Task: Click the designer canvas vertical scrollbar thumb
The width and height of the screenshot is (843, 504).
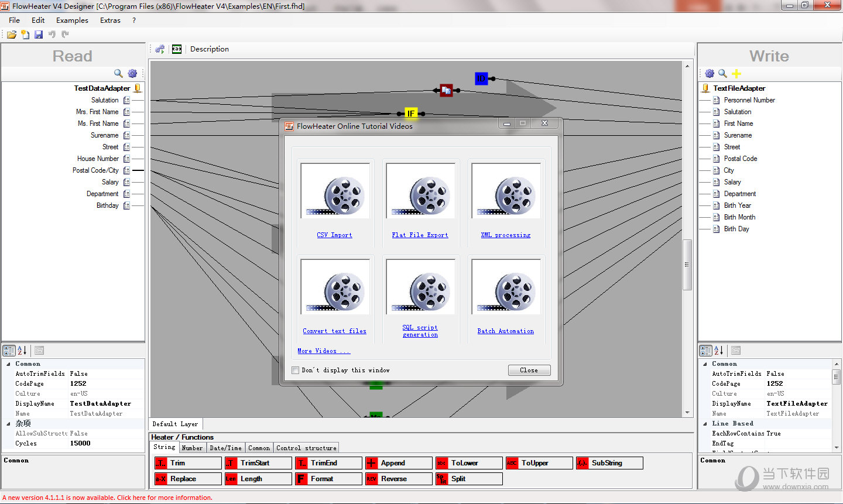Action: (687, 265)
